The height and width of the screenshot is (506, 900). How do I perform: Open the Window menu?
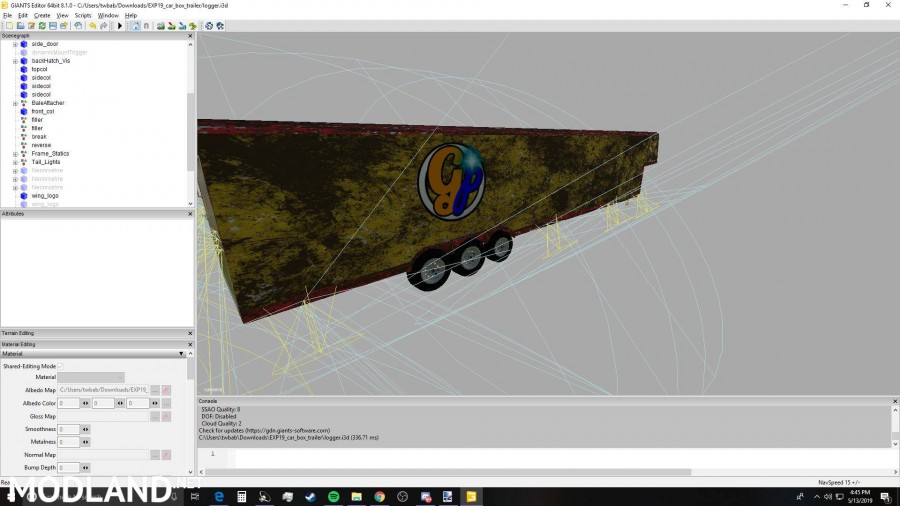click(x=108, y=15)
